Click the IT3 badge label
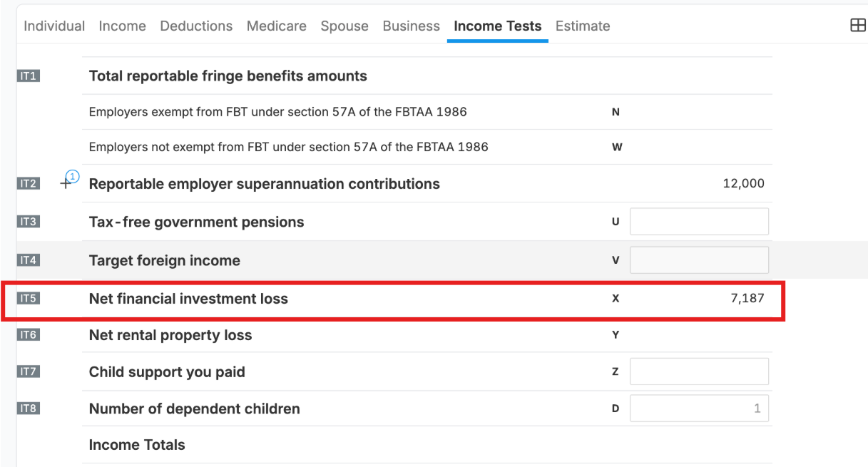 [x=29, y=222]
